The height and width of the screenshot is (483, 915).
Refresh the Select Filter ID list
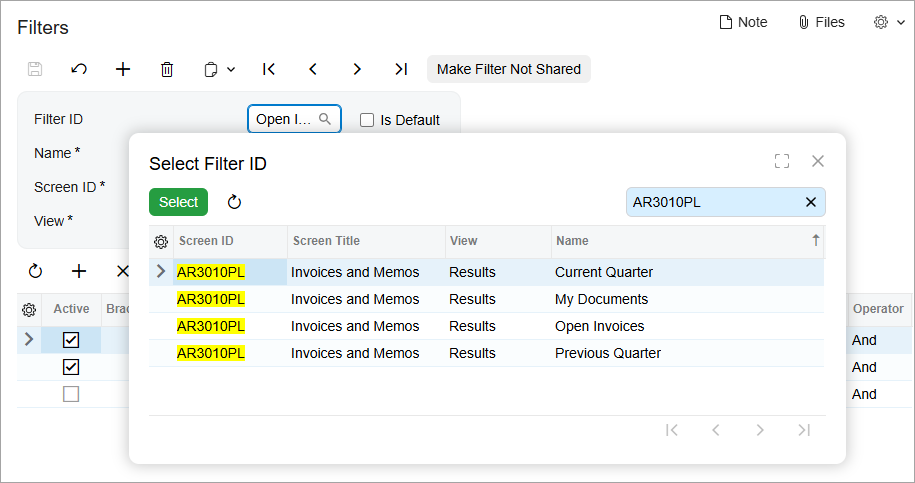click(234, 202)
